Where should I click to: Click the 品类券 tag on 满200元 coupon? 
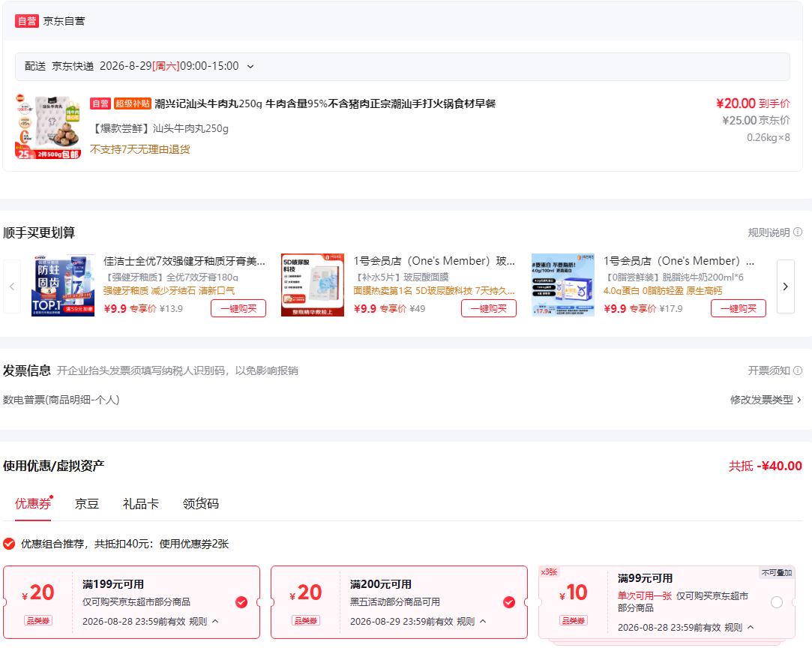click(x=306, y=620)
